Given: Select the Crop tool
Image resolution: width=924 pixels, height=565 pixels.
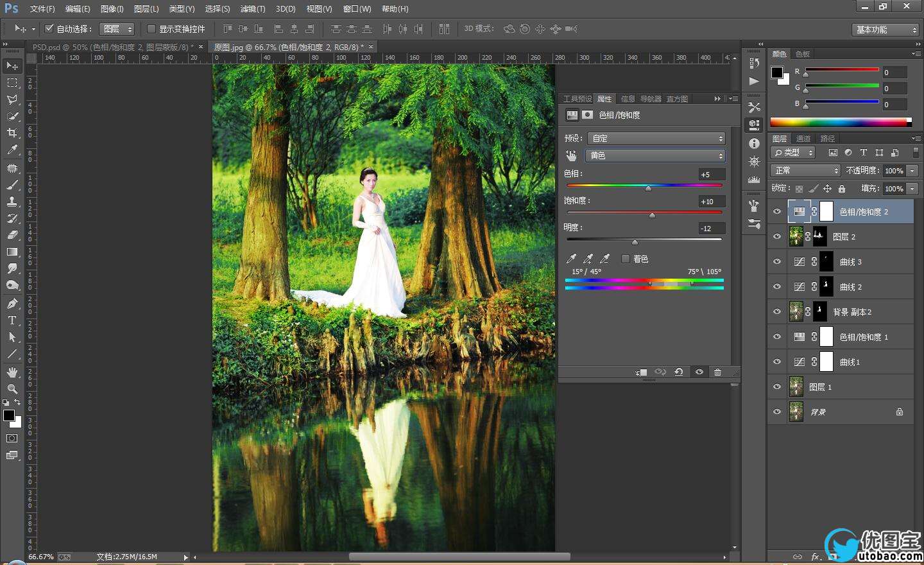Looking at the screenshot, I should click(12, 133).
